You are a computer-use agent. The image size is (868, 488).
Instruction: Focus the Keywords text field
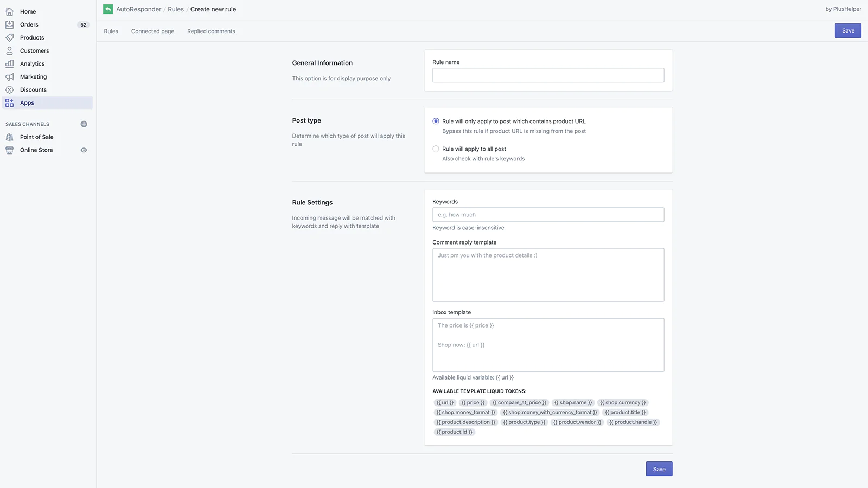(x=548, y=215)
